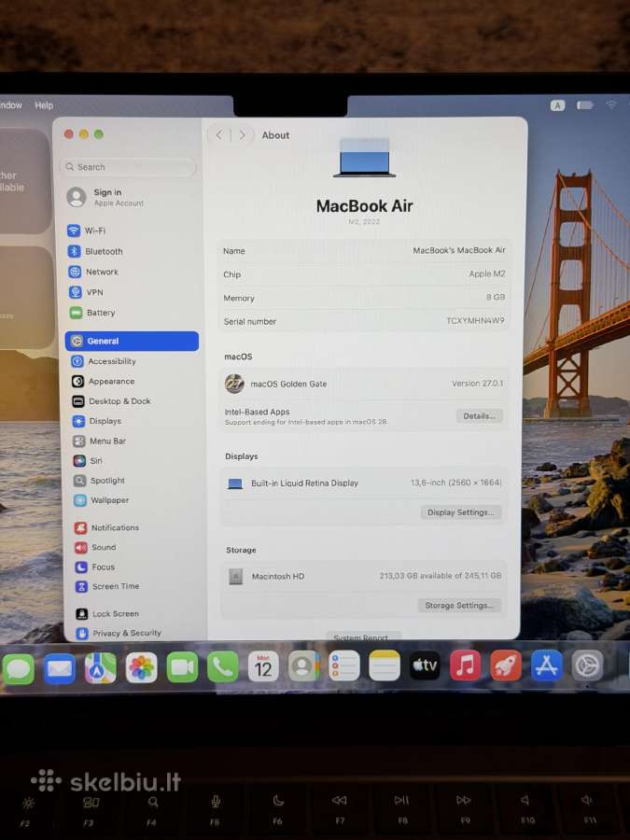
Task: Open Display Settings button
Action: tap(461, 512)
